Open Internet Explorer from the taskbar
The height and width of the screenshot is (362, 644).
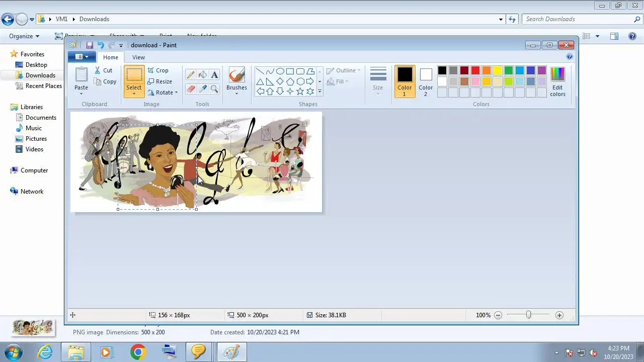coord(45,352)
